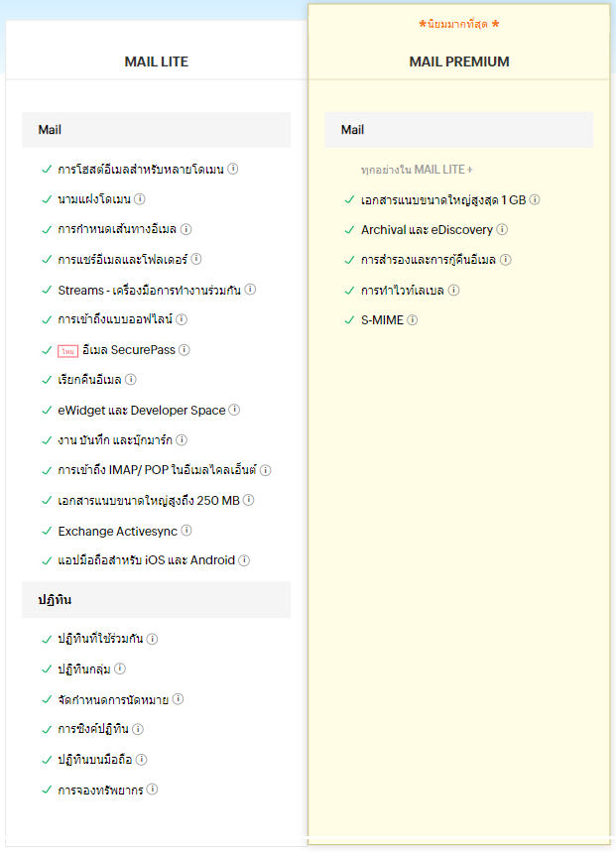
Task: Click info icon next to งาน บันทึก และบุ๊กมาร์ก
Action: pyautogui.click(x=182, y=439)
